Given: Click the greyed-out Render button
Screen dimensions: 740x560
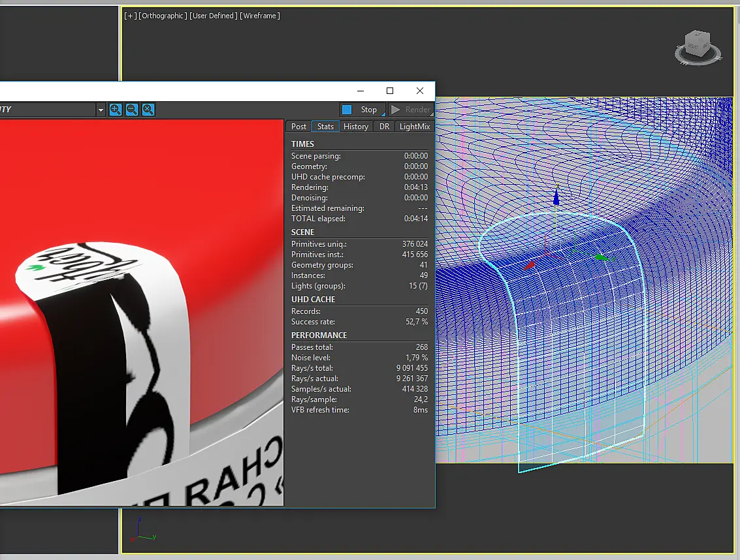Looking at the screenshot, I should click(x=411, y=110).
